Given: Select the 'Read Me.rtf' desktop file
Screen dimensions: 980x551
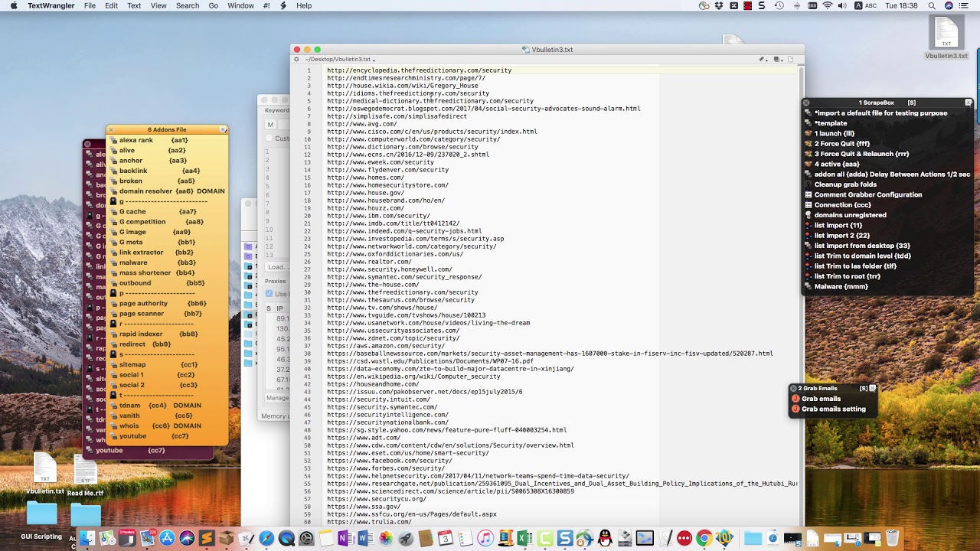Looking at the screenshot, I should tap(85, 475).
